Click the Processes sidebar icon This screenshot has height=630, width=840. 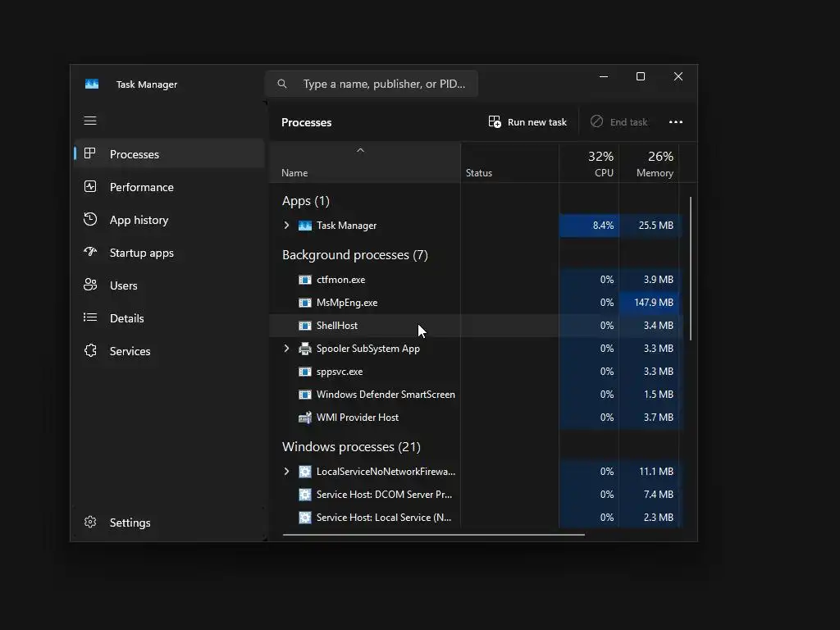click(90, 153)
